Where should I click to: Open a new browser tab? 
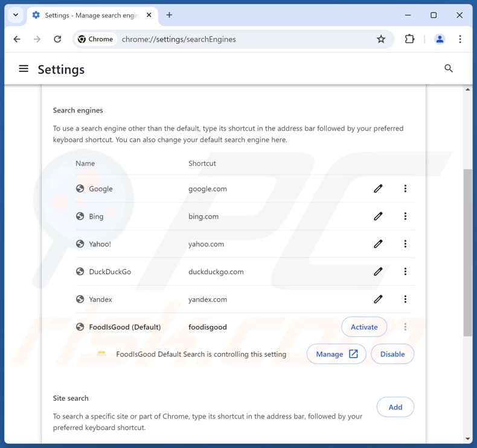[x=169, y=15]
